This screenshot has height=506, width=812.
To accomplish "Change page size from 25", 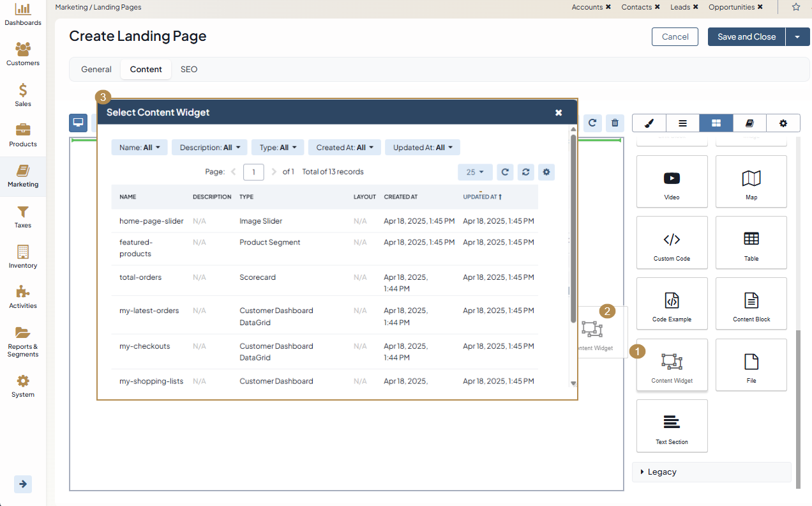I will point(475,172).
